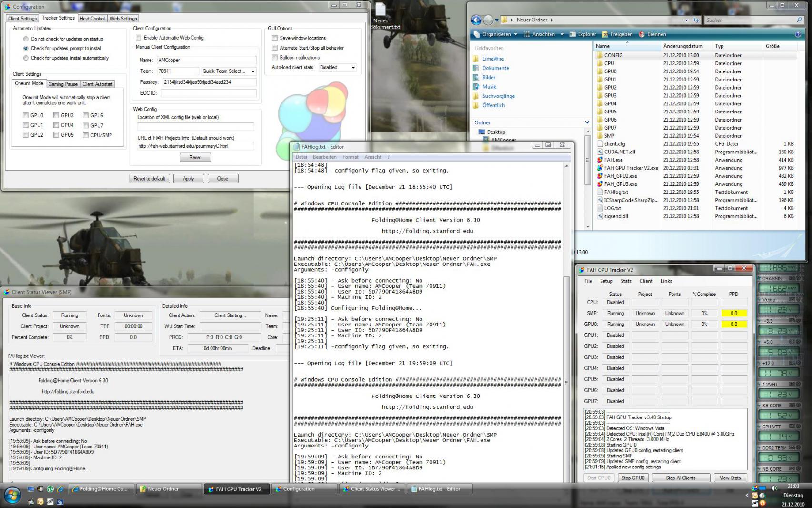
Task: Select 'Check for updates, install automatically'
Action: pos(26,58)
